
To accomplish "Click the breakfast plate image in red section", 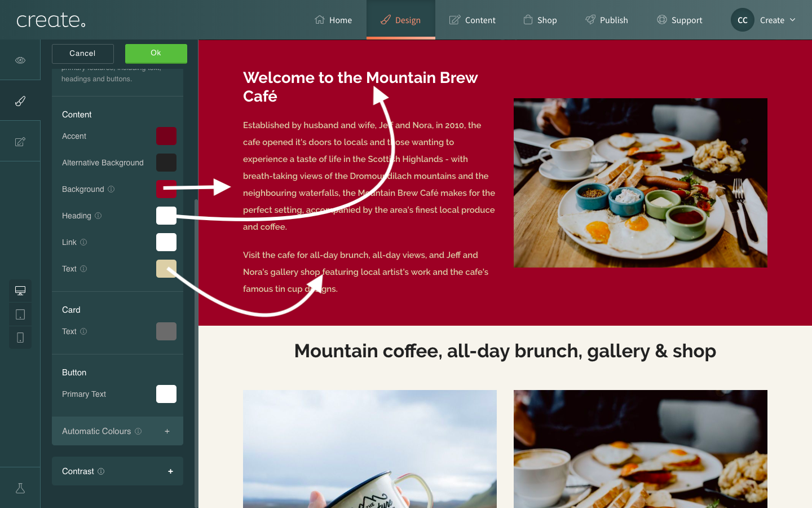I will [x=641, y=183].
